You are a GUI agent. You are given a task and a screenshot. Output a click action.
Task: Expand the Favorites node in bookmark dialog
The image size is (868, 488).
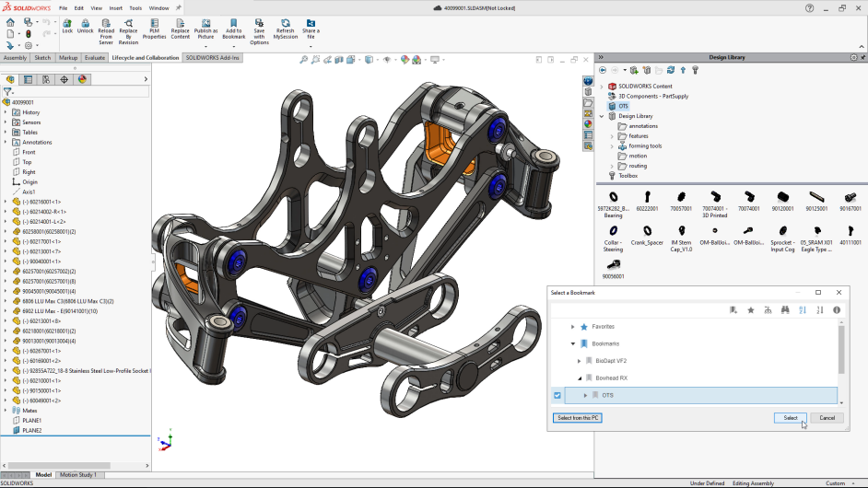(572, 327)
